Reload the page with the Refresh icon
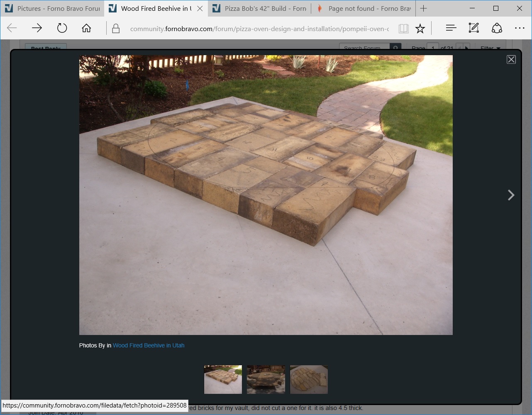Image resolution: width=532 pixels, height=415 pixels. tap(62, 28)
